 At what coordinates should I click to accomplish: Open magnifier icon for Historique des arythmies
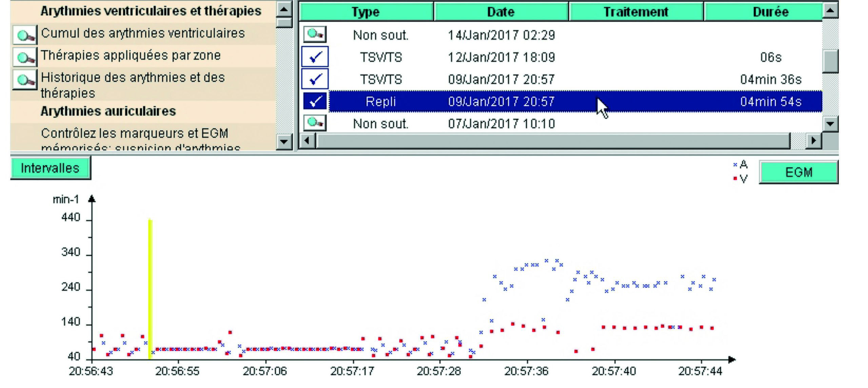point(25,80)
